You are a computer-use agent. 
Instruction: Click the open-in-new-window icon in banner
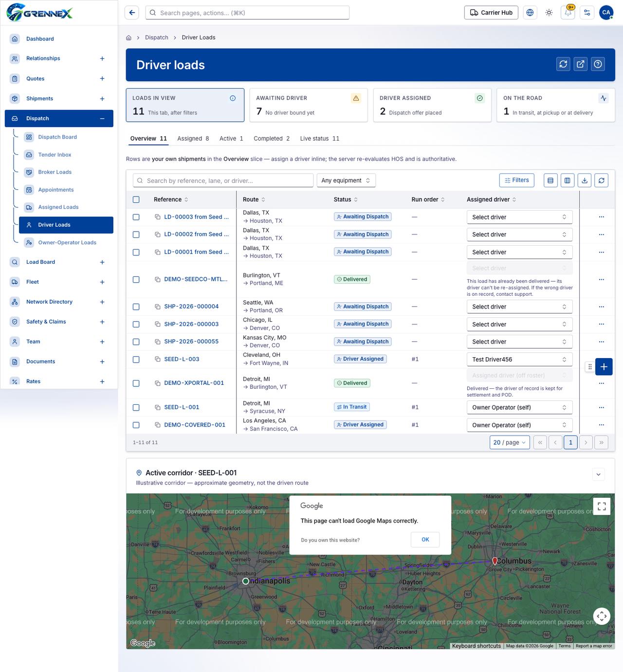click(x=581, y=64)
